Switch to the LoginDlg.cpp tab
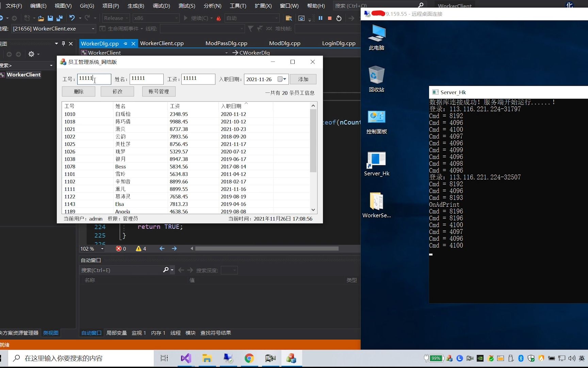The width and height of the screenshot is (588, 368). coord(339,43)
